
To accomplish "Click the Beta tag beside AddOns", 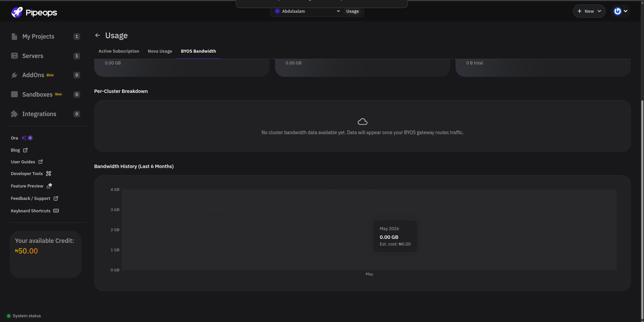I will tap(50, 75).
